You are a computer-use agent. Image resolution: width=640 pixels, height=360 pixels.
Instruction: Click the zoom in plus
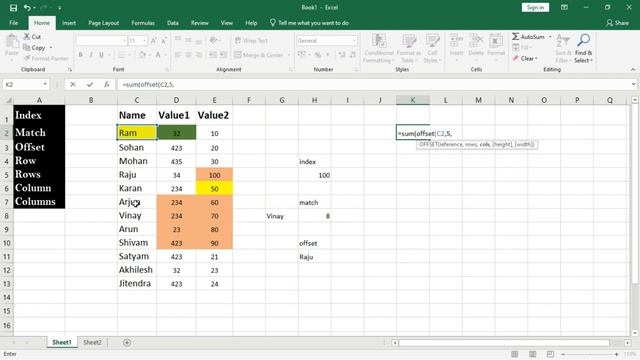click(x=616, y=354)
